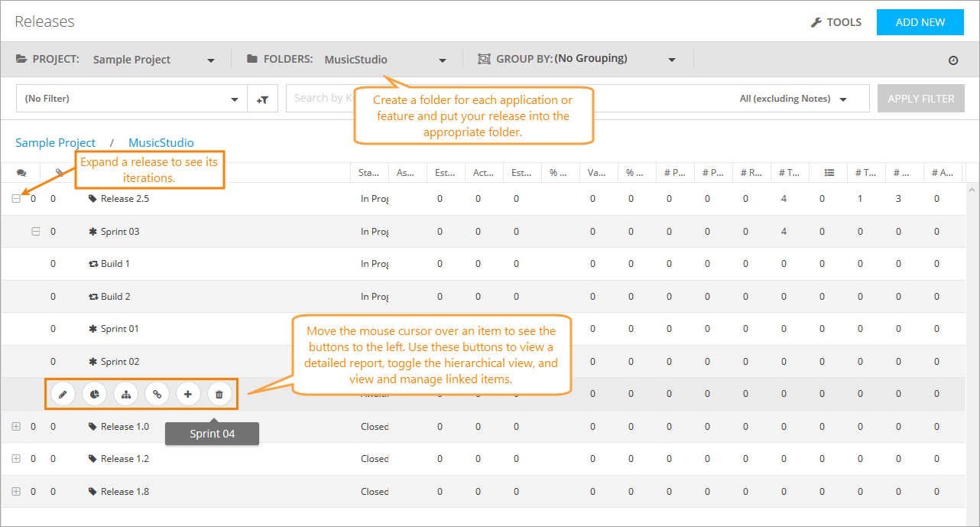Image resolution: width=980 pixels, height=527 pixels.
Task: Click the list icon column header
Action: pos(829,173)
